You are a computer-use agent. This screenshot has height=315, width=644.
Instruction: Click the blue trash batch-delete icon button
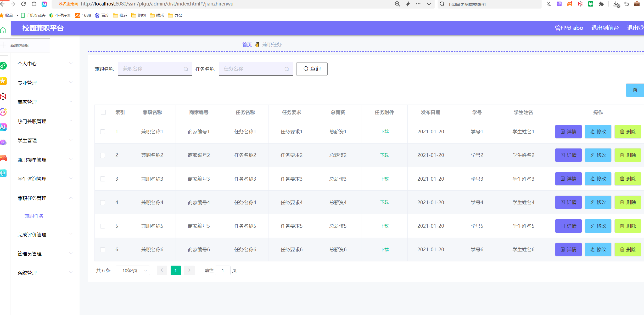[635, 90]
